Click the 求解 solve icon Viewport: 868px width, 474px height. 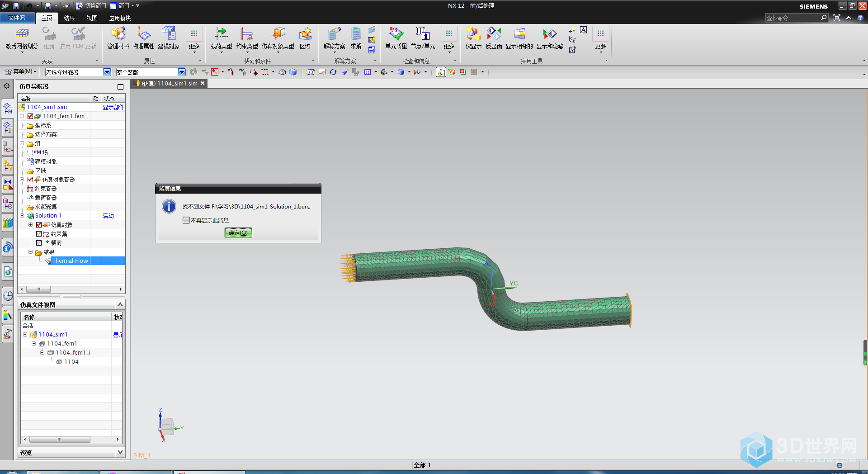[356, 34]
